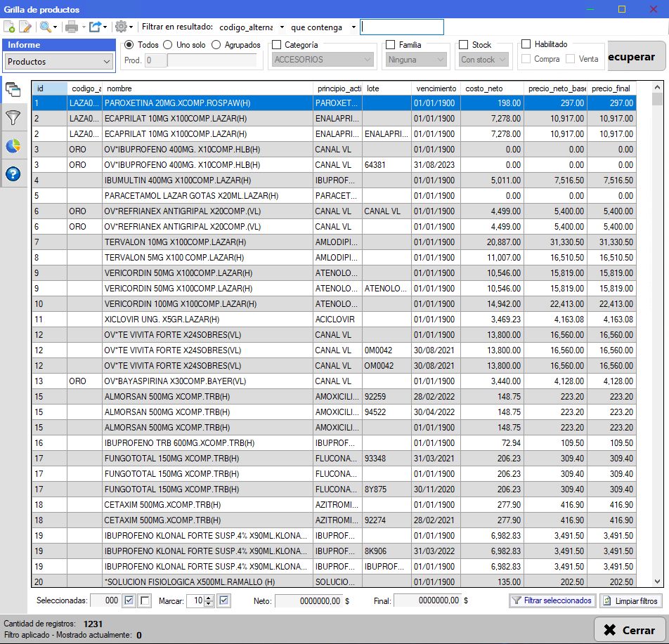This screenshot has width=669, height=644.
Task: Click Filtrar seleccionados button
Action: pyautogui.click(x=552, y=600)
